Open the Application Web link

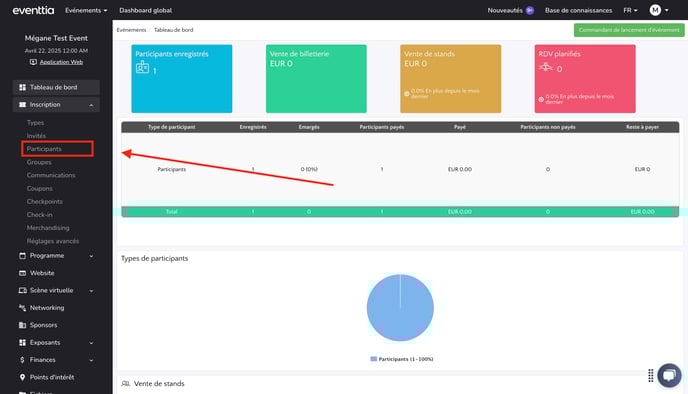click(61, 62)
